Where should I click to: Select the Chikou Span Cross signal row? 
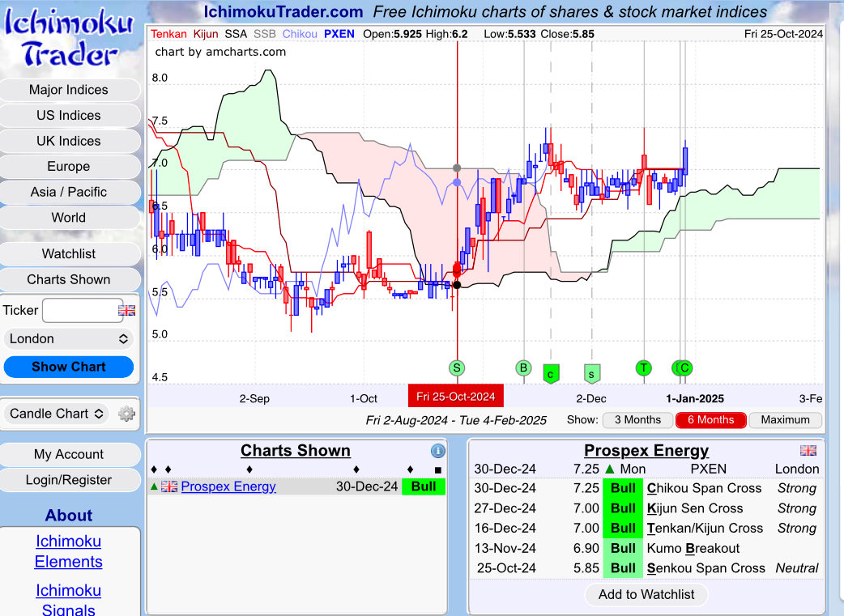coord(646,488)
